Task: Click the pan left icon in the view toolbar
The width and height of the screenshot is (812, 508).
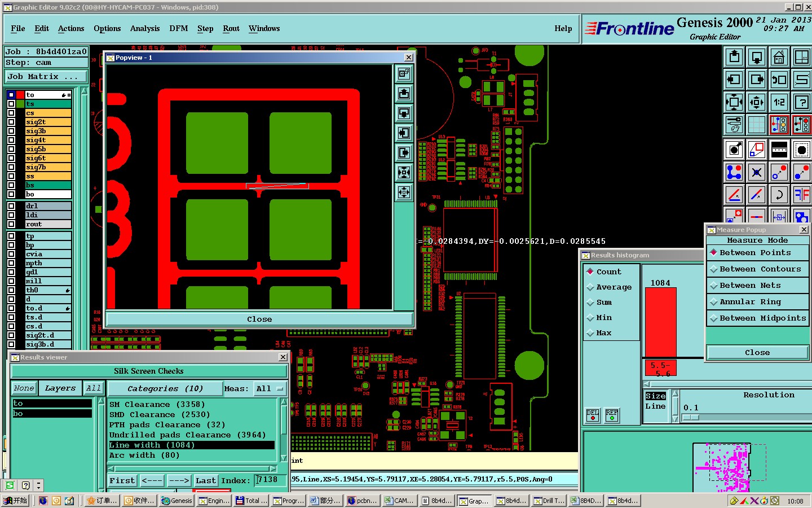Action: [x=734, y=80]
